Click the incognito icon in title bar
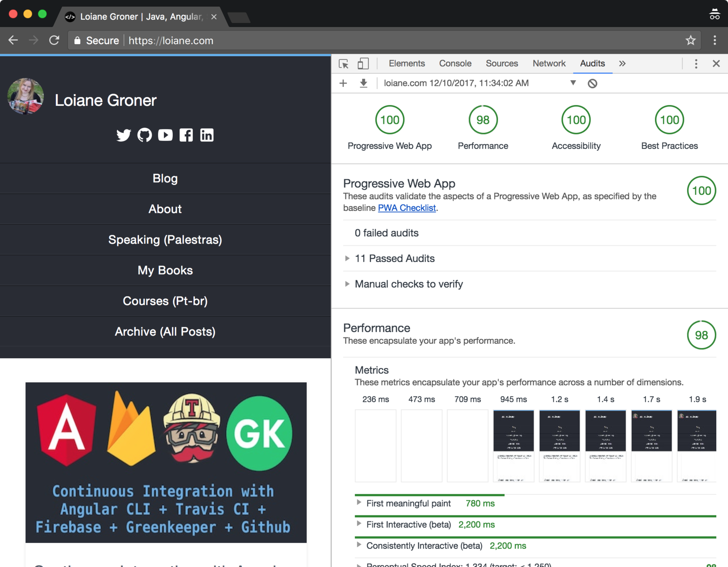 (x=715, y=14)
